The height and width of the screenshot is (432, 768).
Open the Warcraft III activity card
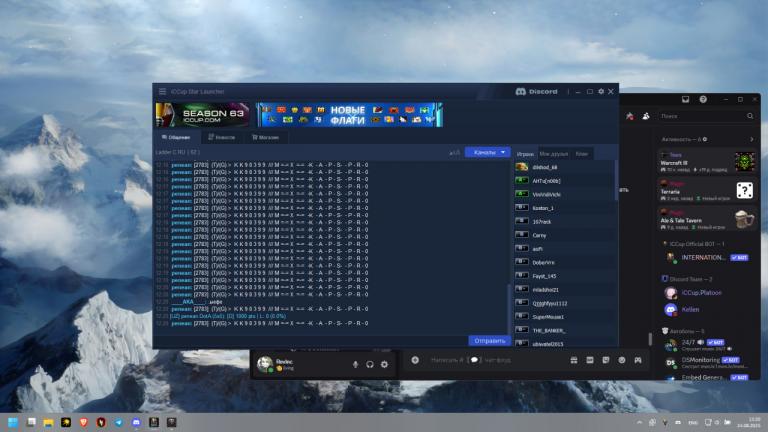point(707,162)
